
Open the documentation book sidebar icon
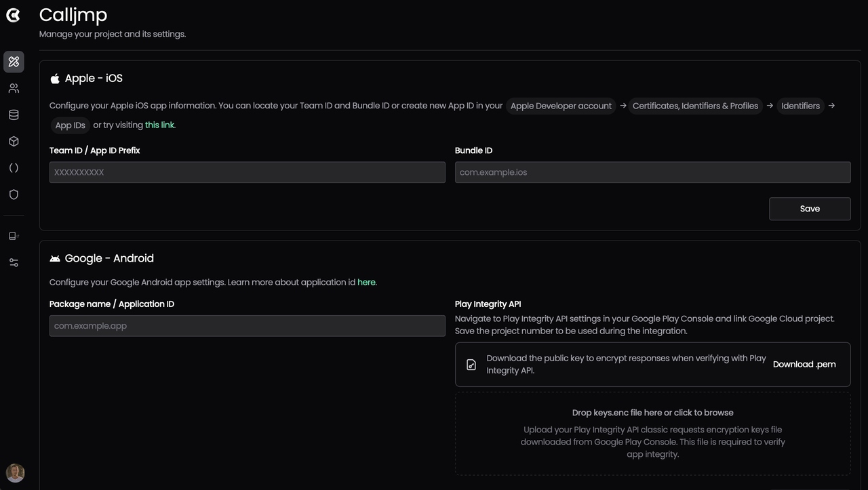pos(14,236)
